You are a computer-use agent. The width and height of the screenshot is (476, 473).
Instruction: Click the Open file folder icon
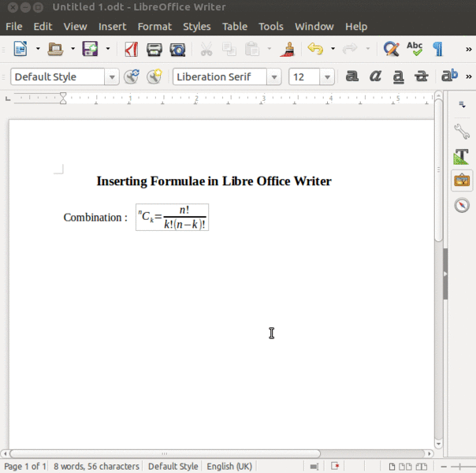coord(55,49)
